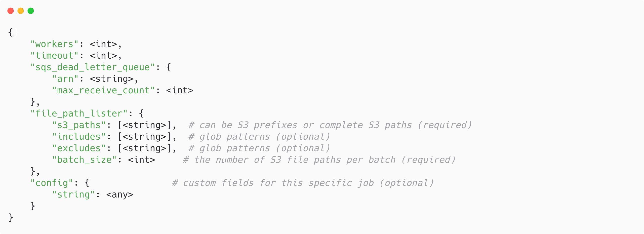Click the "file_path_lister" key
This screenshot has height=234, width=644.
79,113
